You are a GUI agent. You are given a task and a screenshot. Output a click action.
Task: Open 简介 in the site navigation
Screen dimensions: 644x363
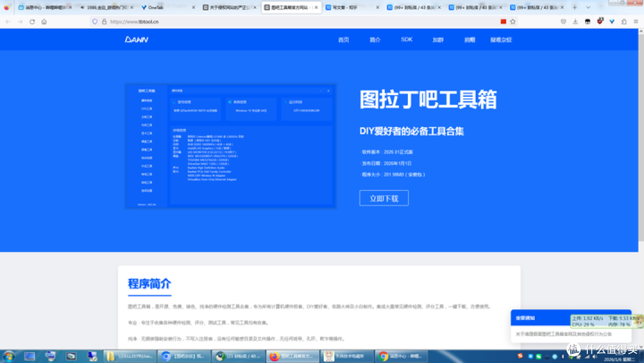tap(375, 40)
